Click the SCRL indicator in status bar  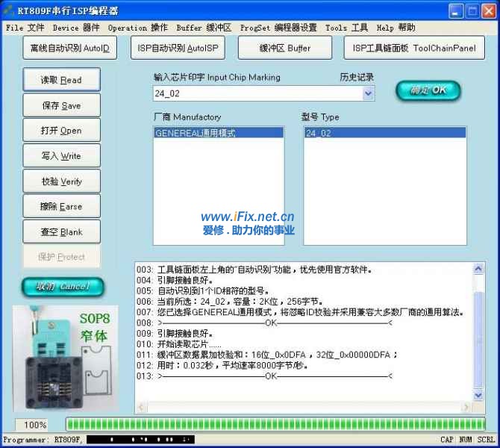(486, 440)
